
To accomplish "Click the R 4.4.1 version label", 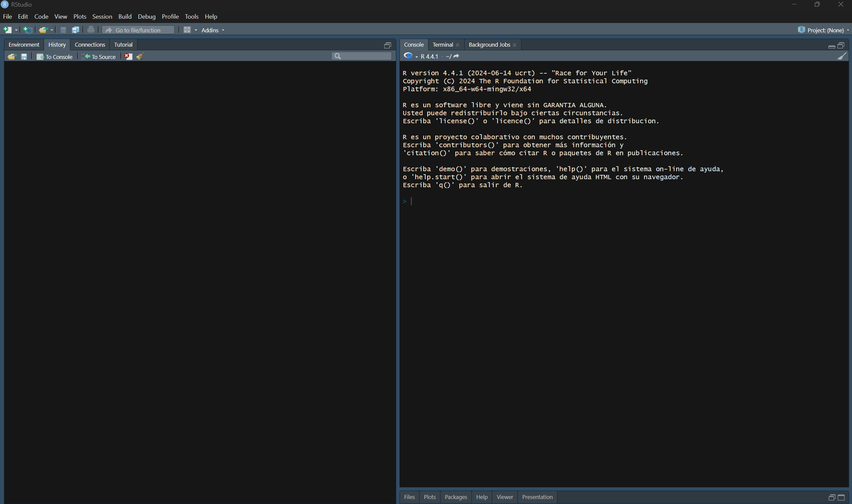I will pos(429,56).
